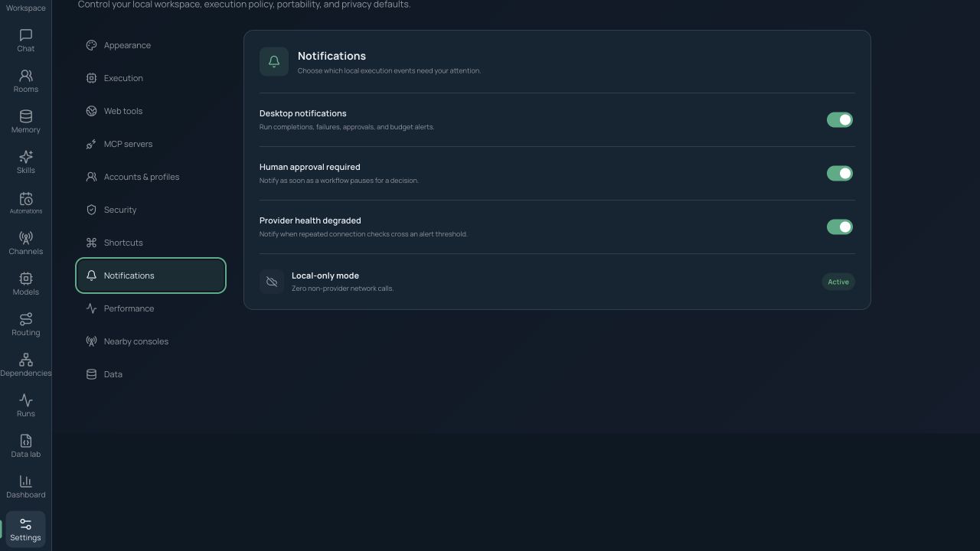Click 'Notify as soon as a workflow pauses' text
Image resolution: width=980 pixels, height=551 pixels.
(339, 181)
